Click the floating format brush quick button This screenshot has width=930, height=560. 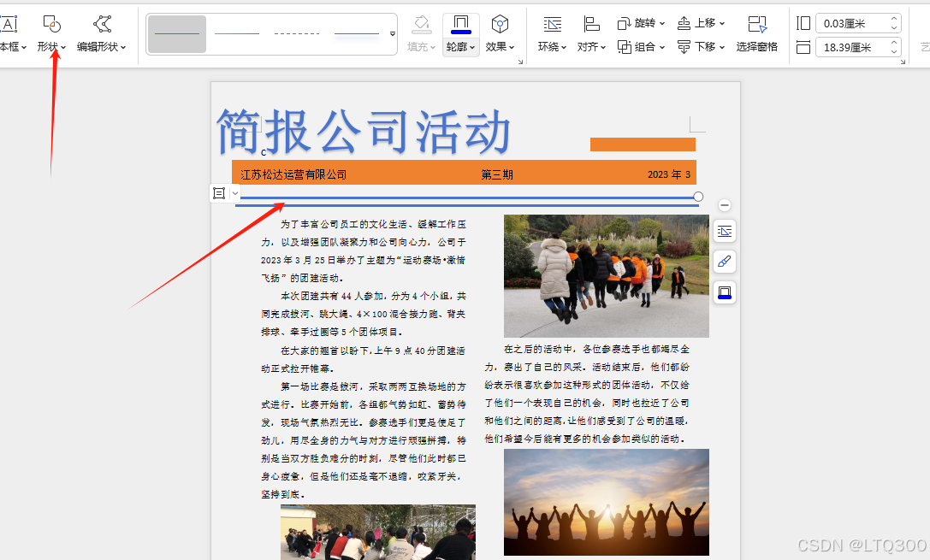(724, 262)
